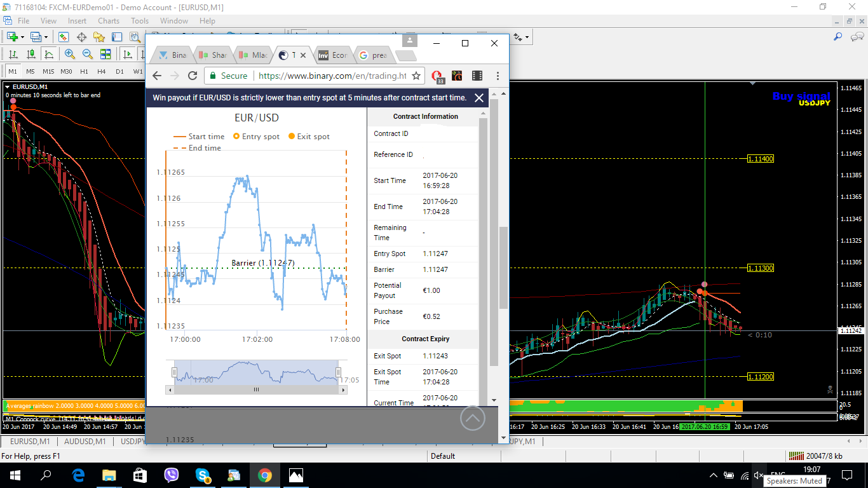Open the New Chart icon in MetaTrader
868x488 pixels.
pos(11,37)
